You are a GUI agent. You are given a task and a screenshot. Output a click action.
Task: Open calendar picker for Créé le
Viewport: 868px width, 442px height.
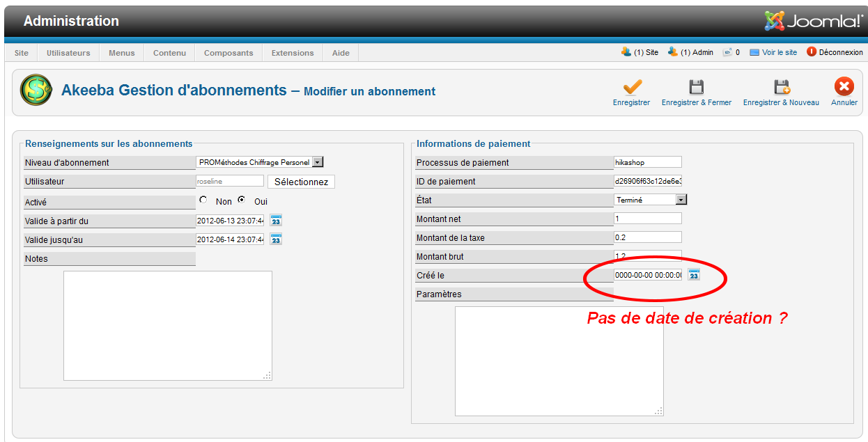[694, 274]
